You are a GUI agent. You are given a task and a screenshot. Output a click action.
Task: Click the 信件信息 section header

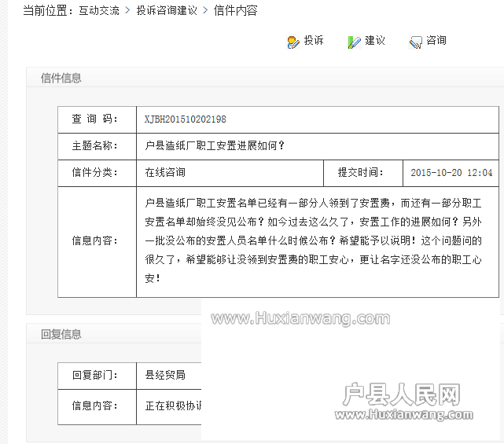tap(61, 78)
